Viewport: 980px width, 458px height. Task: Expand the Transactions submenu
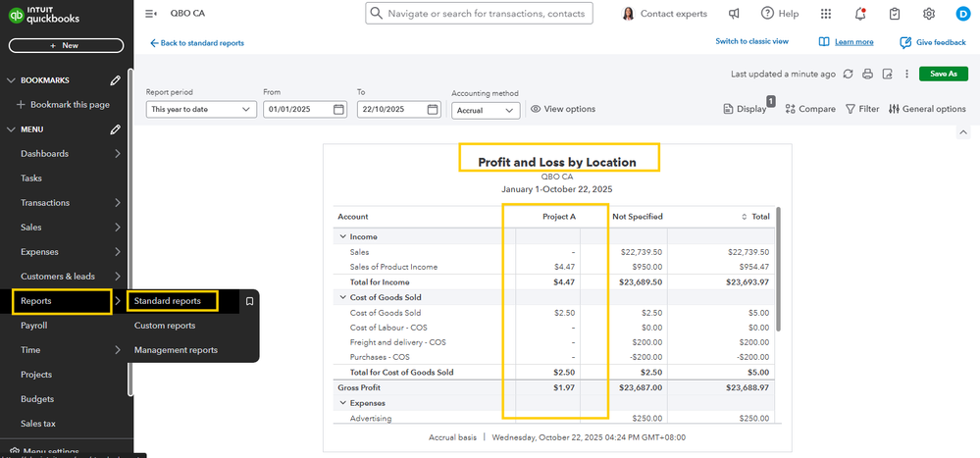point(118,202)
